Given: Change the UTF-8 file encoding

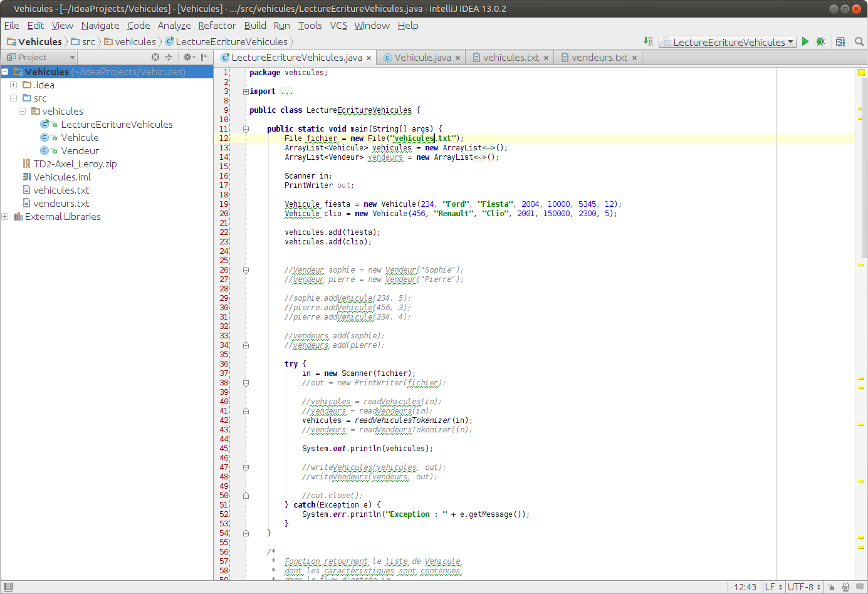Looking at the screenshot, I should [x=804, y=587].
